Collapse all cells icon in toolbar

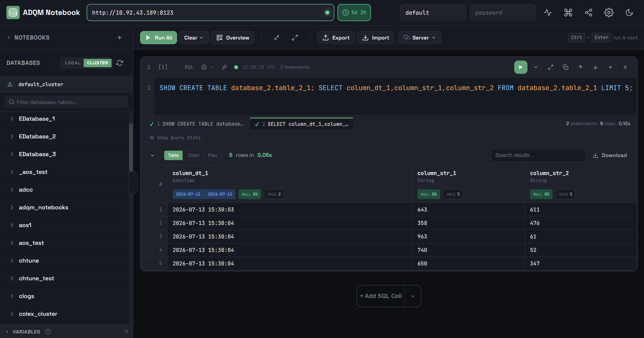(276, 38)
